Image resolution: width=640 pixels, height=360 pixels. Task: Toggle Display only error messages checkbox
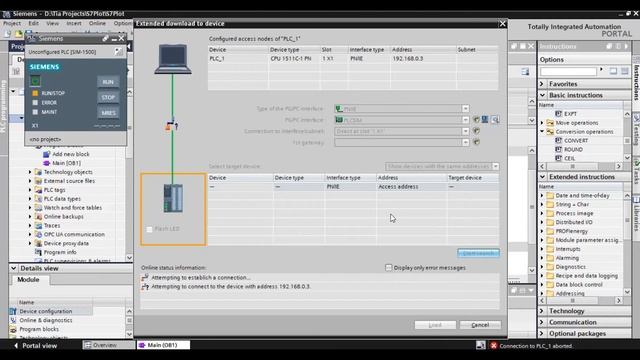[x=389, y=268]
